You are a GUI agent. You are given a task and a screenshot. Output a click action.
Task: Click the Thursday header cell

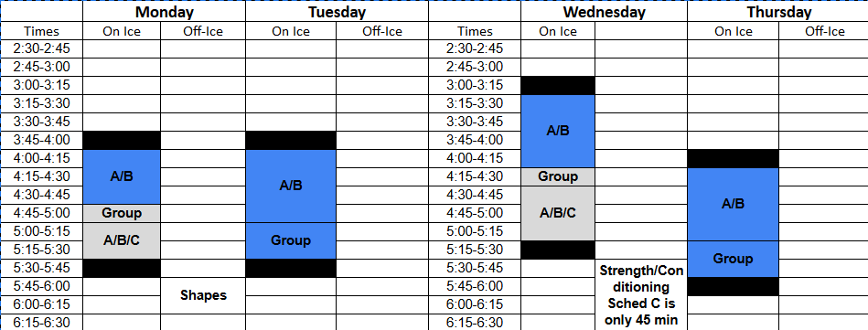(777, 12)
